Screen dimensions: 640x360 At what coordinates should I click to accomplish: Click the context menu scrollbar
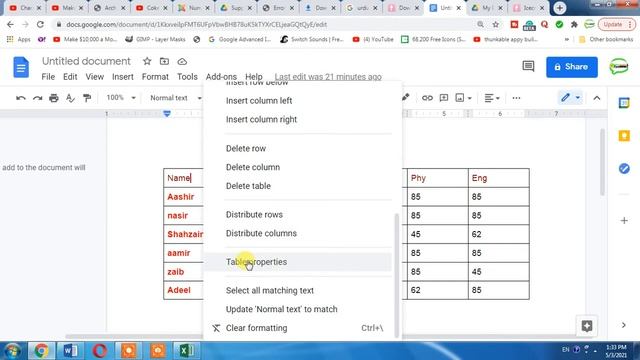coord(396,276)
